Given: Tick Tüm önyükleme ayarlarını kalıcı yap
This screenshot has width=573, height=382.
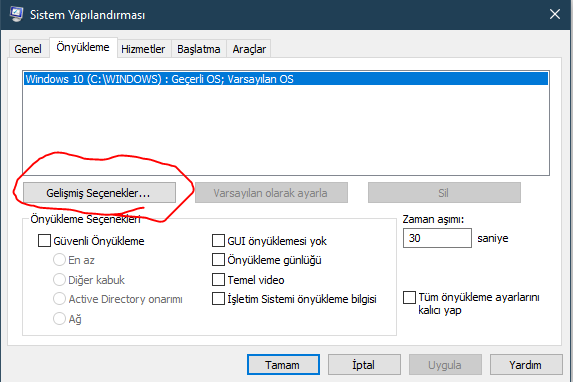Looking at the screenshot, I should 409,297.
